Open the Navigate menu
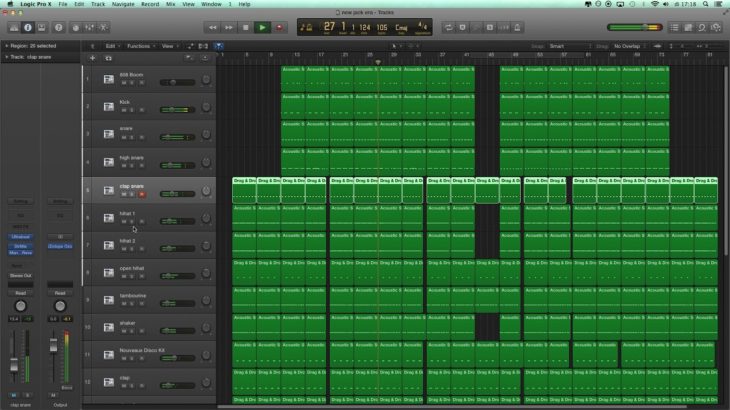 (x=123, y=4)
